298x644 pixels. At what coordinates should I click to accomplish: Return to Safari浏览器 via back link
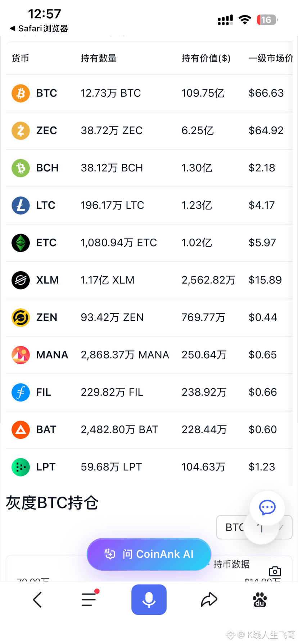click(39, 28)
